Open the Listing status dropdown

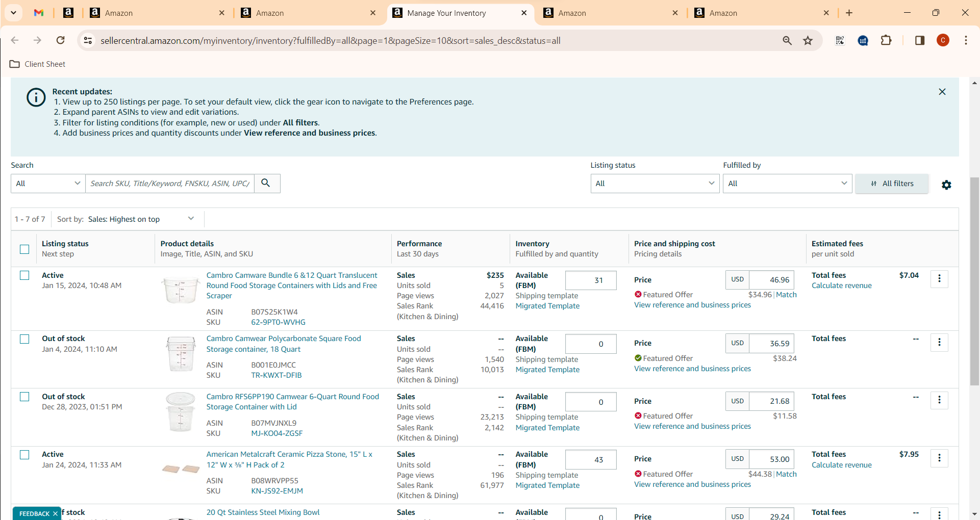coord(655,183)
